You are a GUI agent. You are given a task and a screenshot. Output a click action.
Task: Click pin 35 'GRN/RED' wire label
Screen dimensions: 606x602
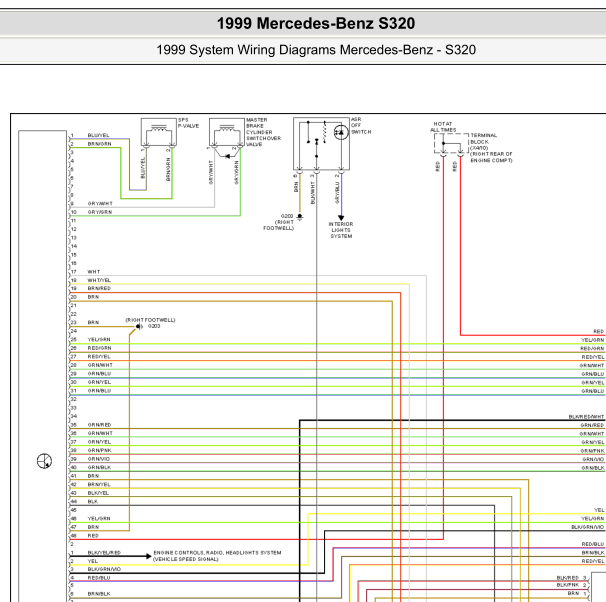[x=99, y=425]
